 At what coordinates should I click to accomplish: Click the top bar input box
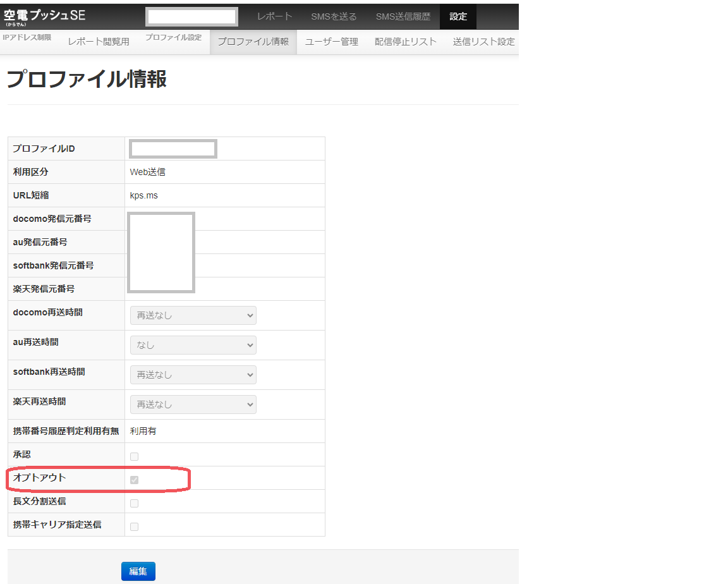(191, 16)
